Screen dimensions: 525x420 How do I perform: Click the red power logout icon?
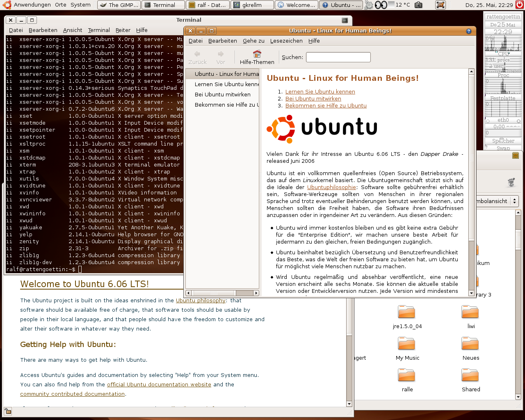pos(520,5)
